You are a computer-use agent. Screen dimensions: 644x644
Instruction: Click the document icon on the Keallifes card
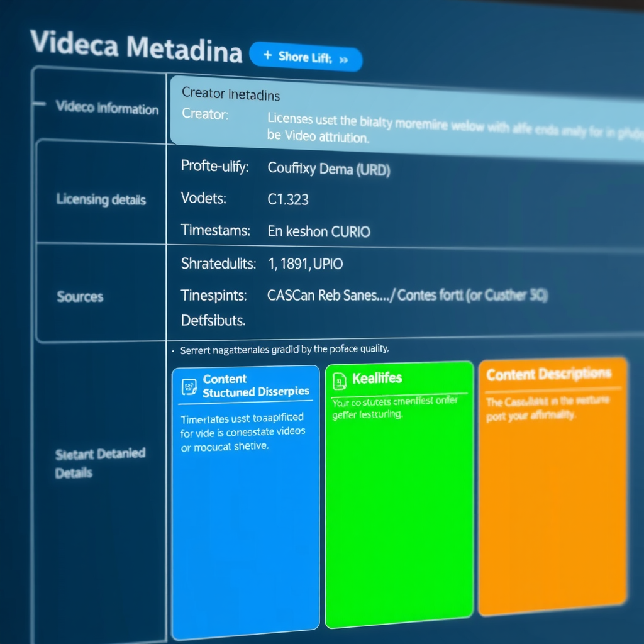click(x=340, y=379)
